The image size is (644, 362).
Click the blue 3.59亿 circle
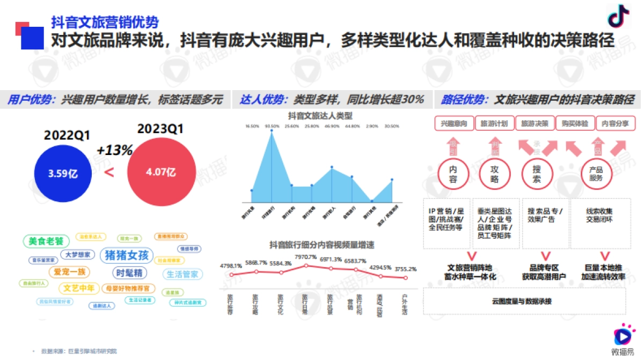[63, 173]
